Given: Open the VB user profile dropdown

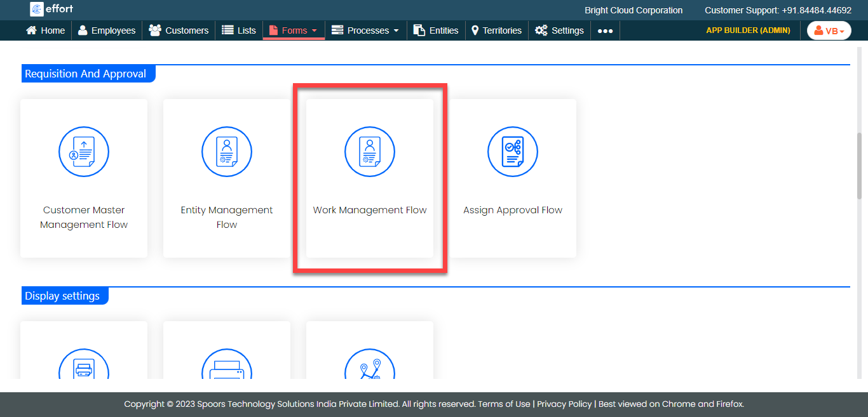Looking at the screenshot, I should (829, 30).
